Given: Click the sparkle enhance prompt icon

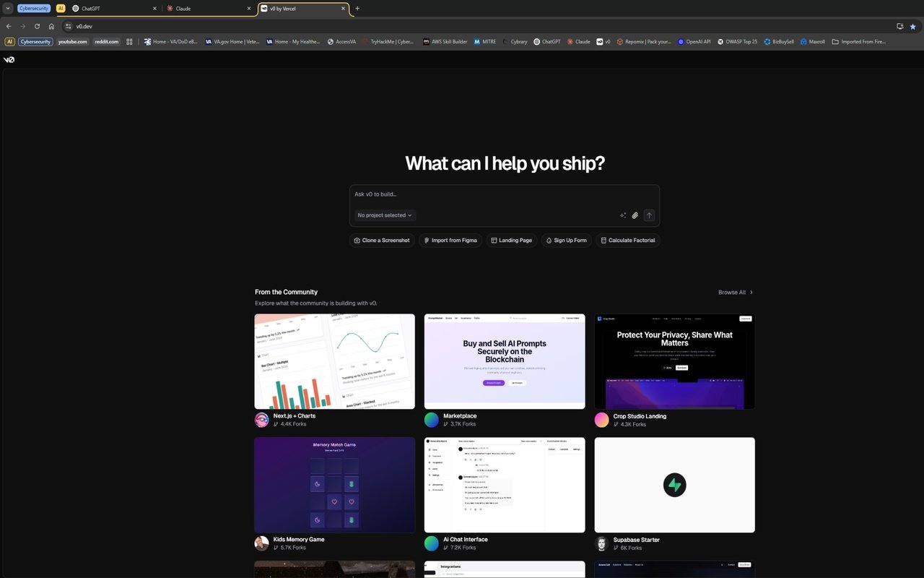Looking at the screenshot, I should coord(622,215).
